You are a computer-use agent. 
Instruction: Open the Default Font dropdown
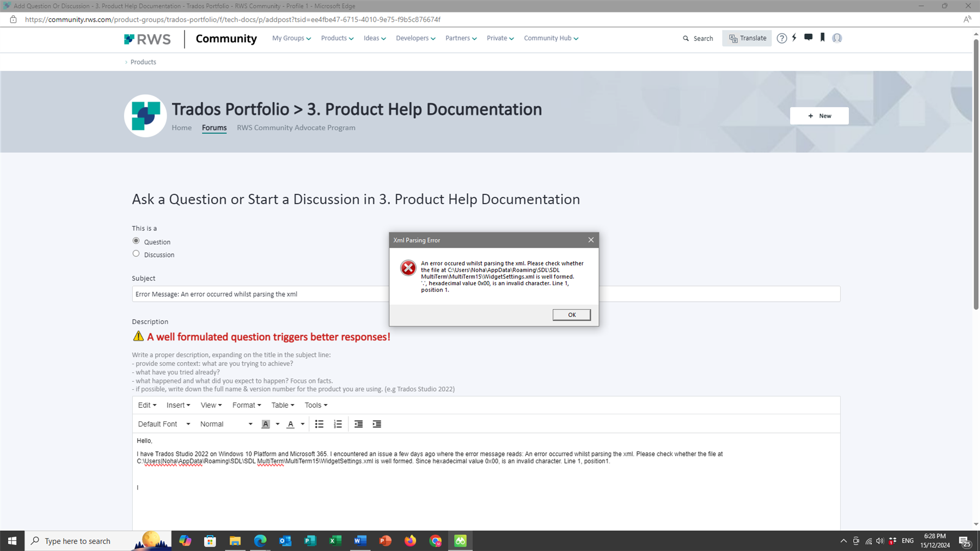(x=164, y=424)
